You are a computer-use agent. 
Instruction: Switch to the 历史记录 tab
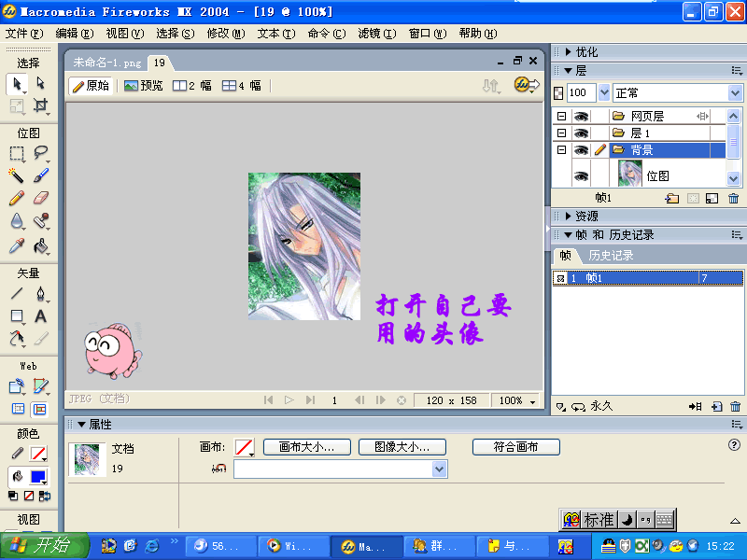click(x=611, y=256)
